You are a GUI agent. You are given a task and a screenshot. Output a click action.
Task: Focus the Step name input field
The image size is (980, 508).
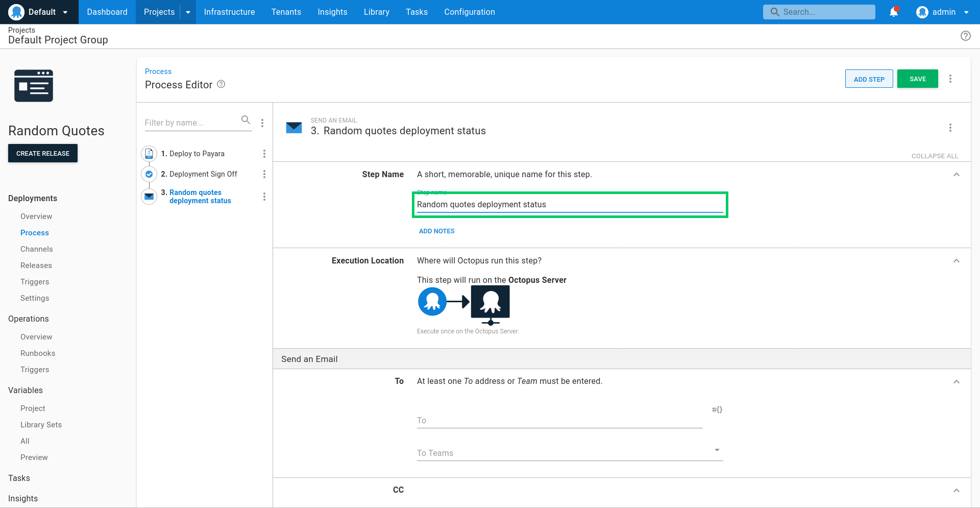click(x=570, y=205)
